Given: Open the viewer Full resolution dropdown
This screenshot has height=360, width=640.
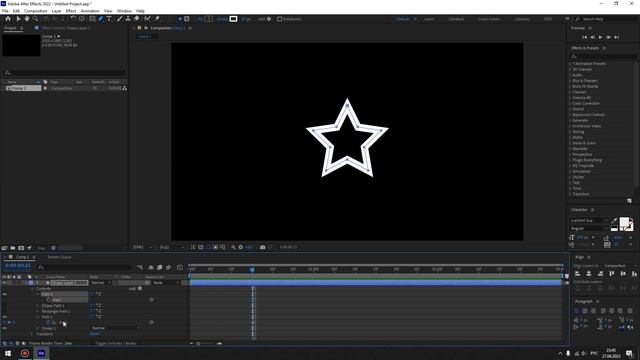Looking at the screenshot, I should tap(171, 247).
